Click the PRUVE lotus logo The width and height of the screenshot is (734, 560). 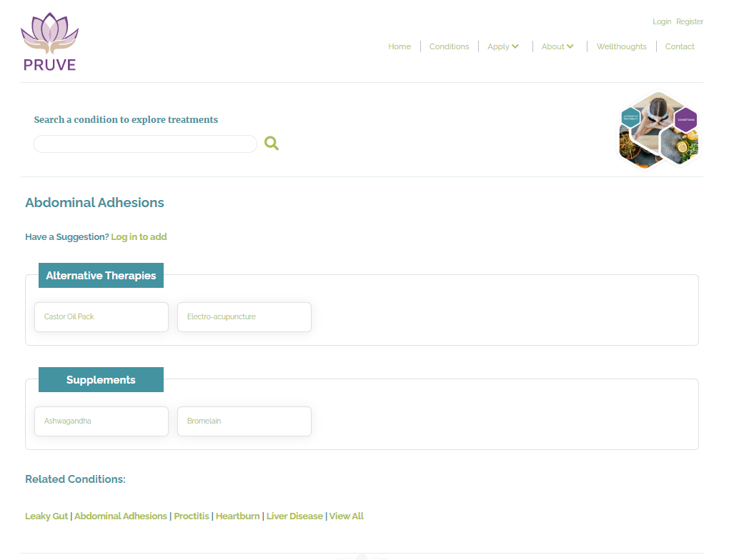49,41
